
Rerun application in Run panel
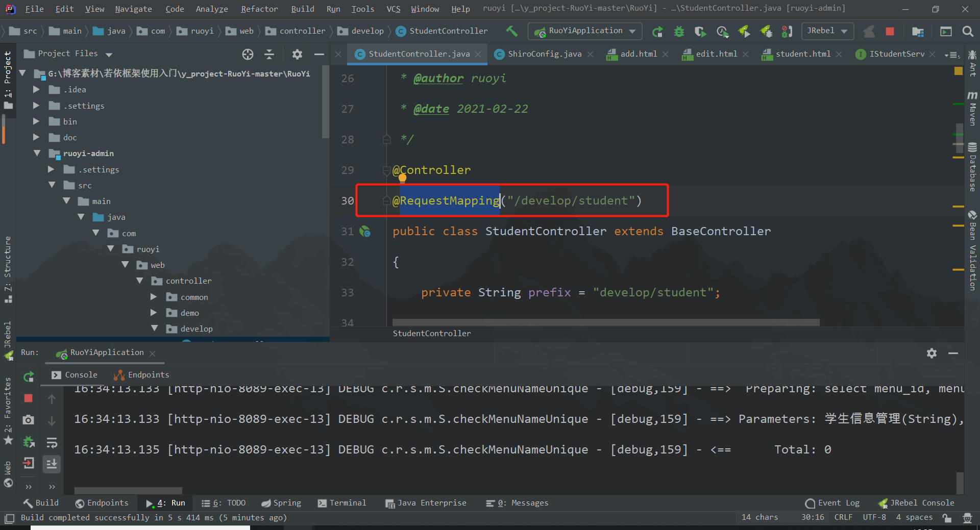click(29, 377)
